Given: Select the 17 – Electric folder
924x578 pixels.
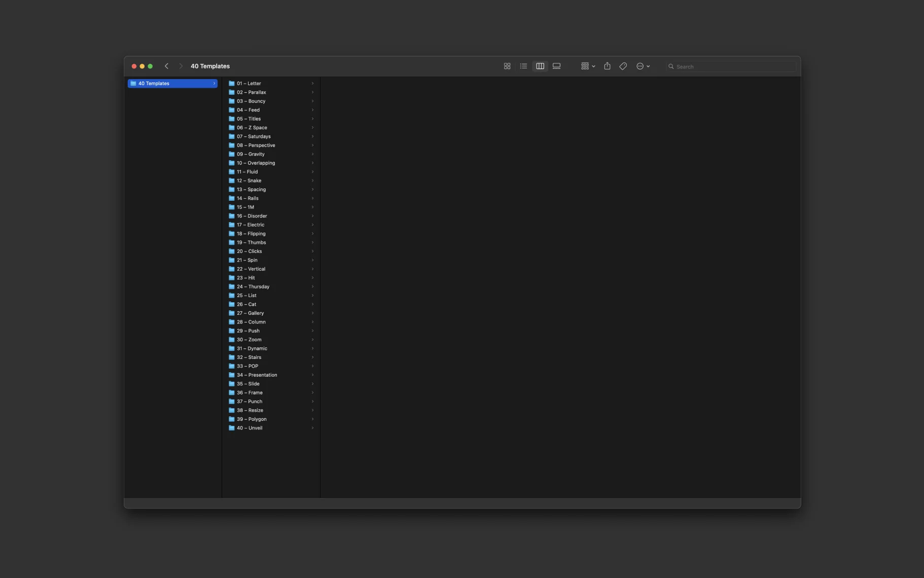Looking at the screenshot, I should (x=251, y=225).
